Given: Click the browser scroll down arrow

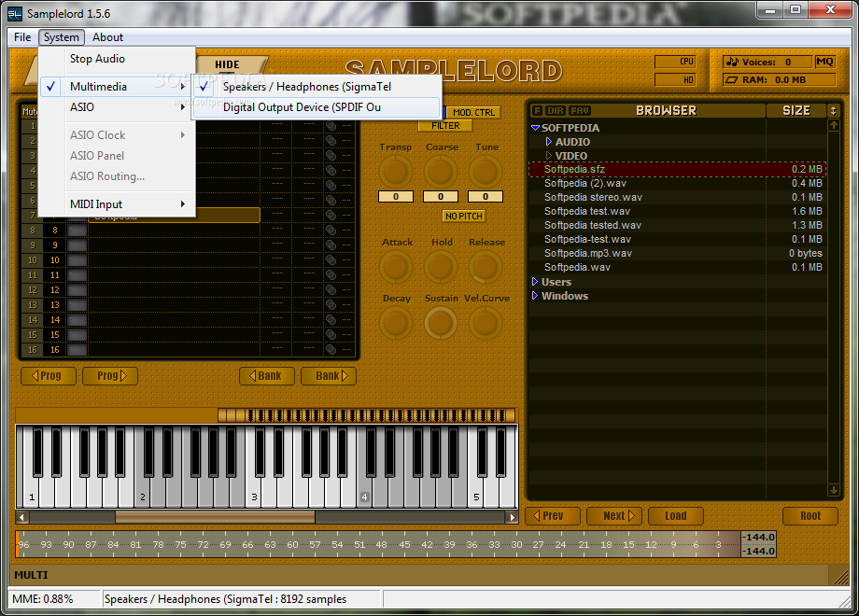Looking at the screenshot, I should (x=833, y=490).
